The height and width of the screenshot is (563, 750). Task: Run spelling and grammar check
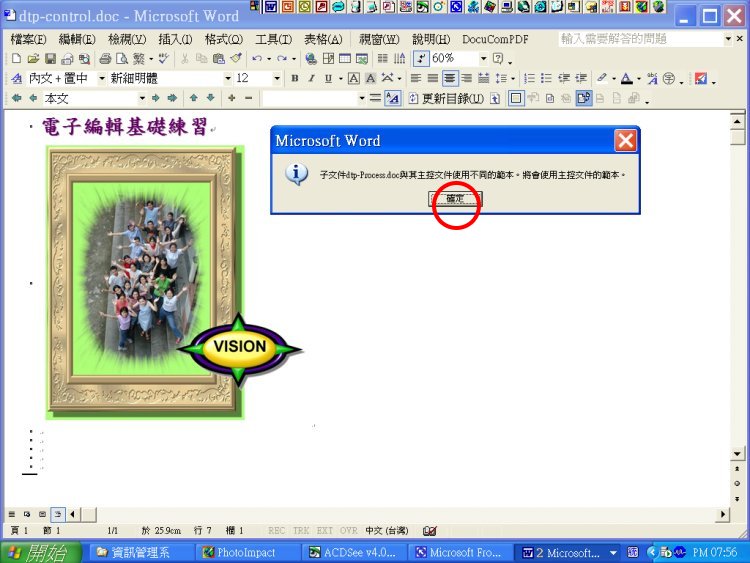[x=164, y=58]
